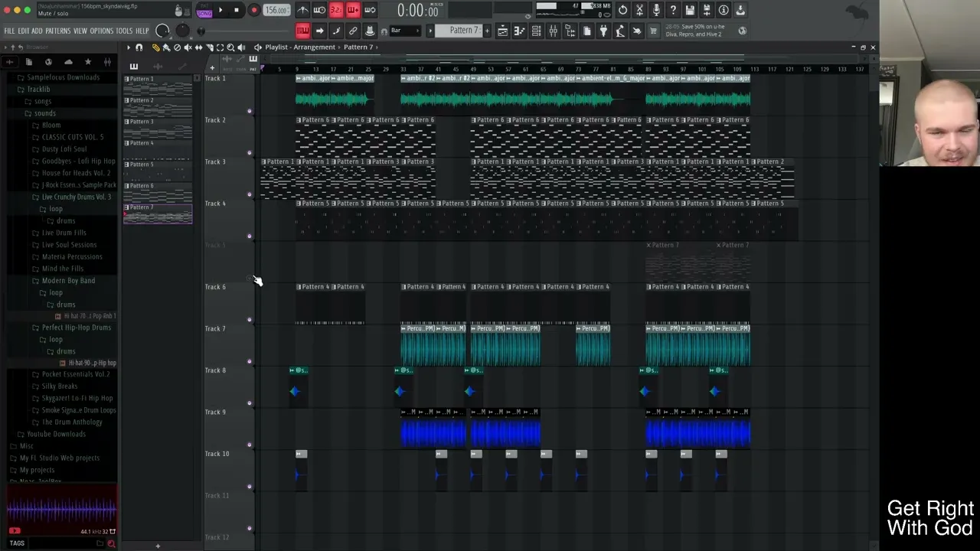
Task: Expand the Youtube Downloads folder
Action: click(x=57, y=434)
